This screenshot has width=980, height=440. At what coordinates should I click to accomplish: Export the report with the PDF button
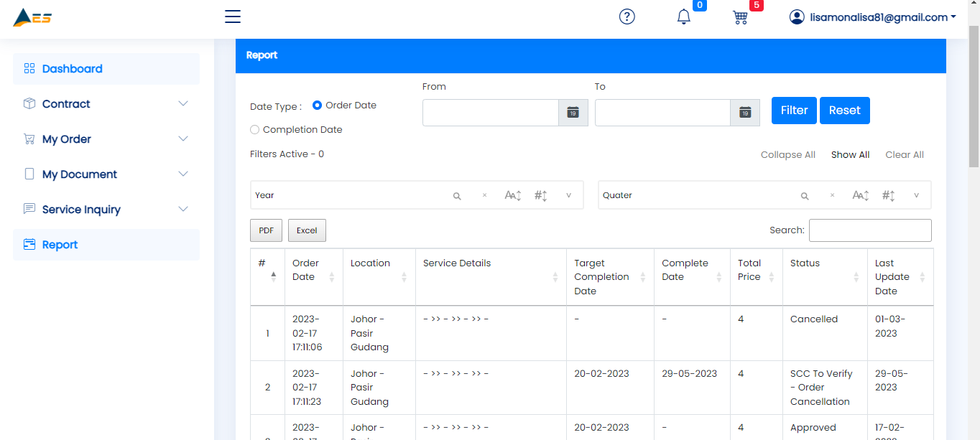[x=266, y=230]
